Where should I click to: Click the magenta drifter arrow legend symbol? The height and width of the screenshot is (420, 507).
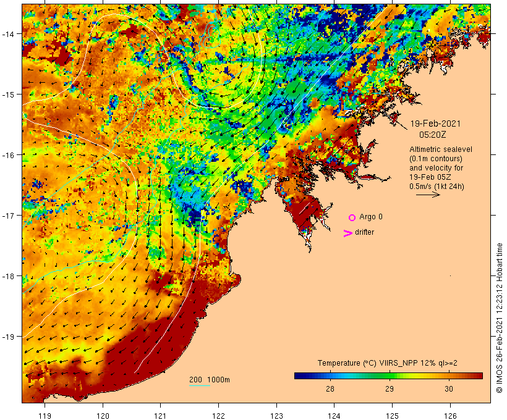coord(347,233)
